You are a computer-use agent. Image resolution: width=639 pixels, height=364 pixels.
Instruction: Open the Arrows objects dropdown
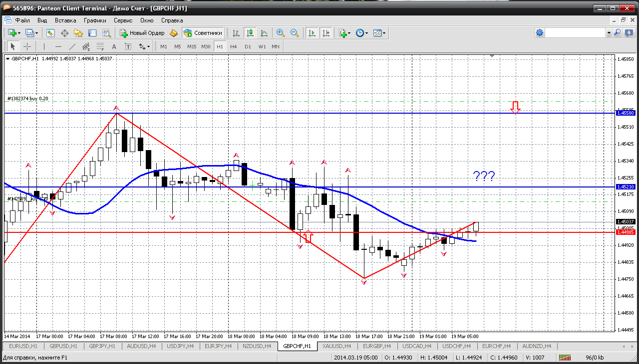click(x=144, y=46)
